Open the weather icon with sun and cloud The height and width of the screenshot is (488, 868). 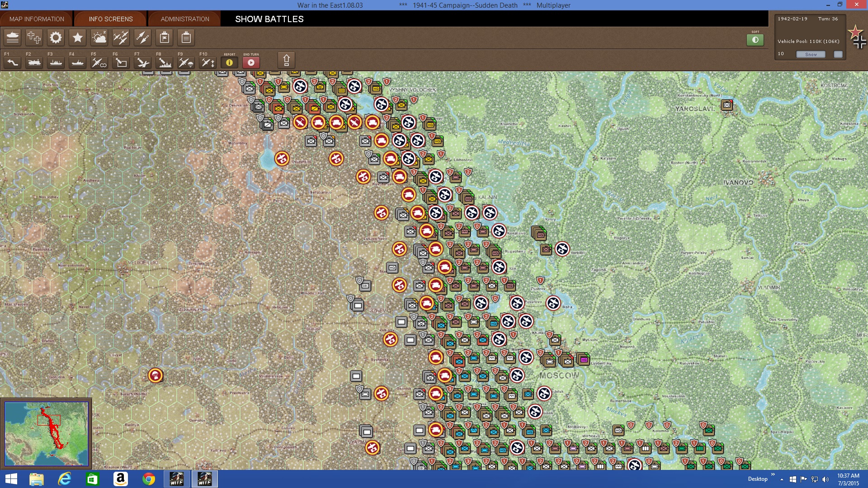tap(99, 38)
